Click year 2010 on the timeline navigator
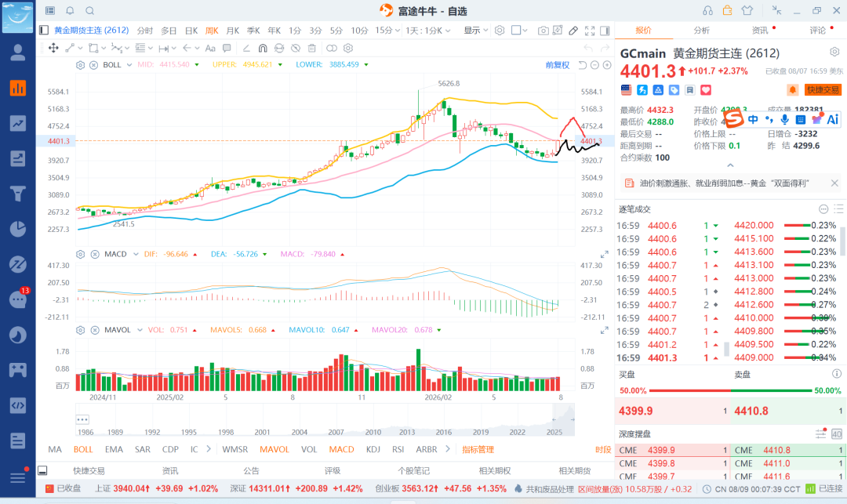847x504 pixels. (x=373, y=432)
